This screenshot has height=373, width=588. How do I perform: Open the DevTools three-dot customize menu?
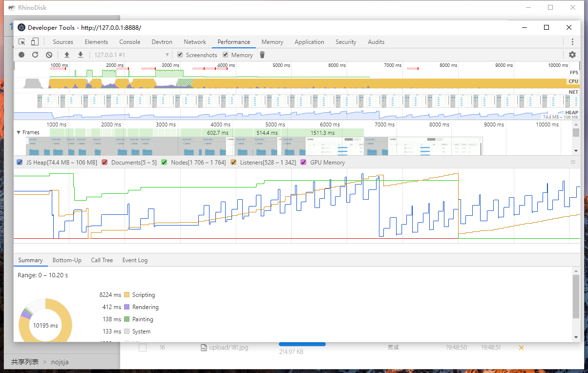tap(572, 42)
